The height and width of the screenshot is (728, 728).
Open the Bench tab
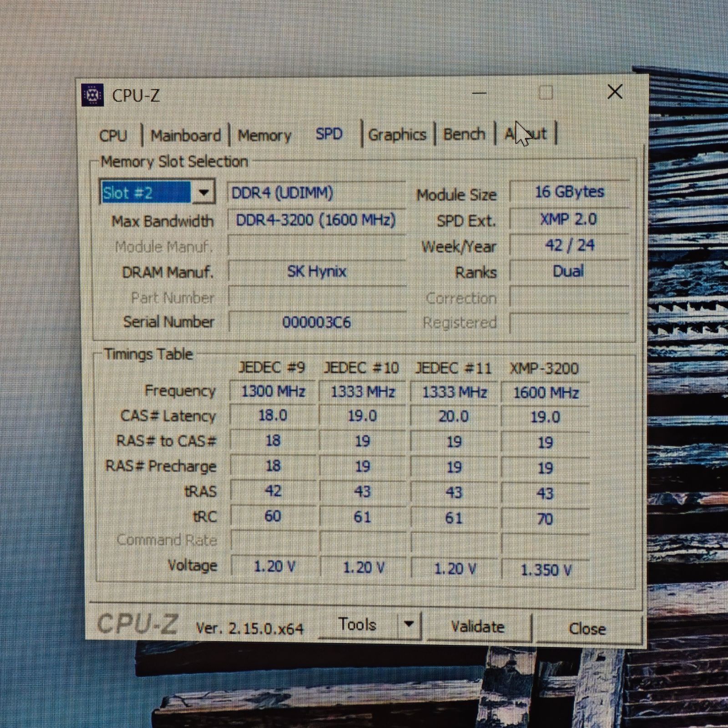point(464,133)
